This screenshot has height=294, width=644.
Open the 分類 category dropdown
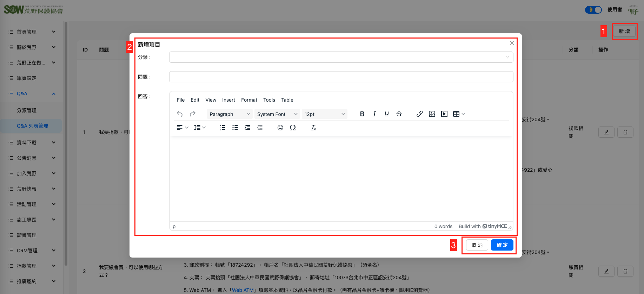click(x=341, y=57)
